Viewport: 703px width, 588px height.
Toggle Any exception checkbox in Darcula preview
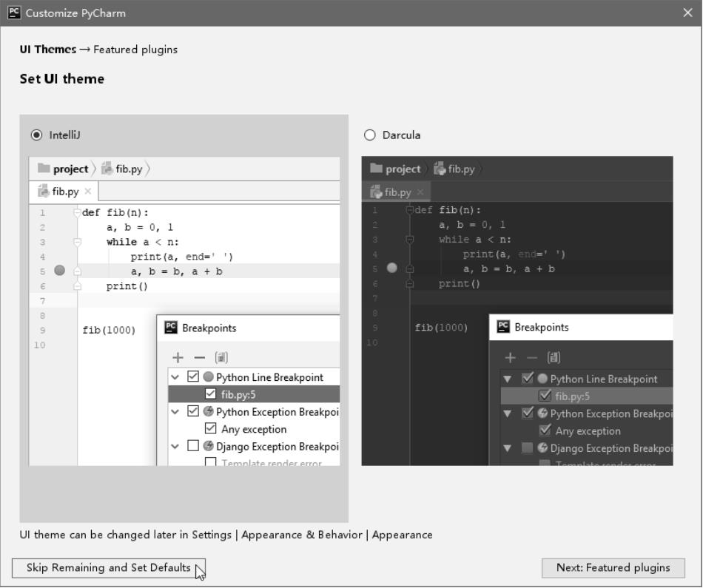tap(545, 430)
